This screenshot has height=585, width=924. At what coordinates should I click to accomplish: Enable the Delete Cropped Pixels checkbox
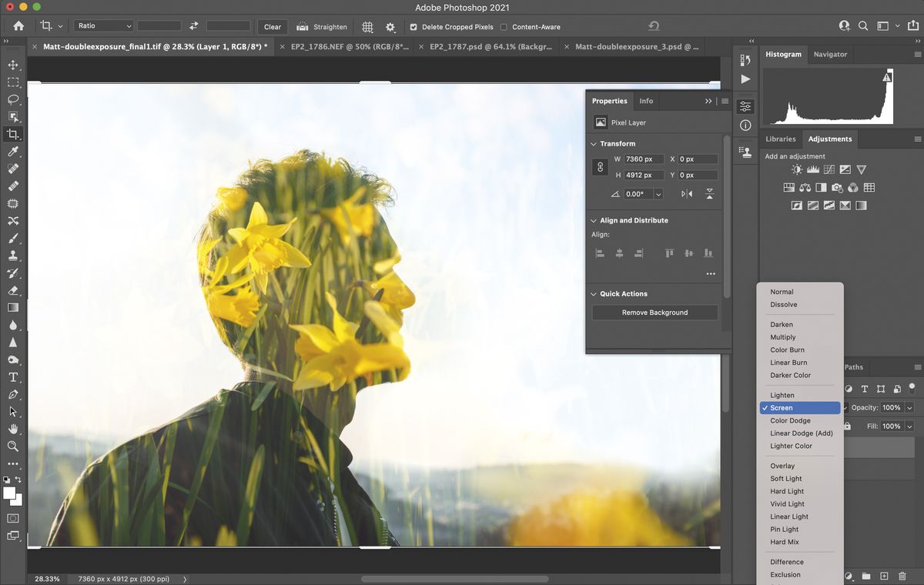click(414, 27)
